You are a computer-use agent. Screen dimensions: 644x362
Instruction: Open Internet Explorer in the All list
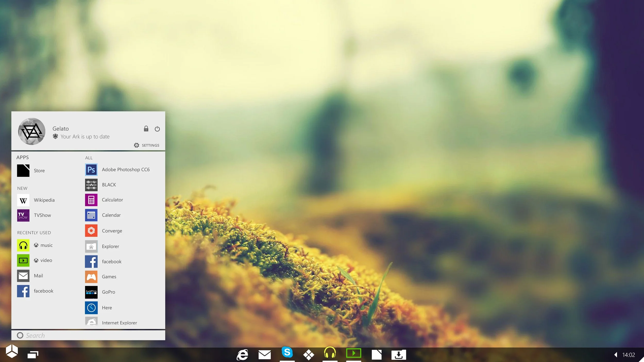91,321
